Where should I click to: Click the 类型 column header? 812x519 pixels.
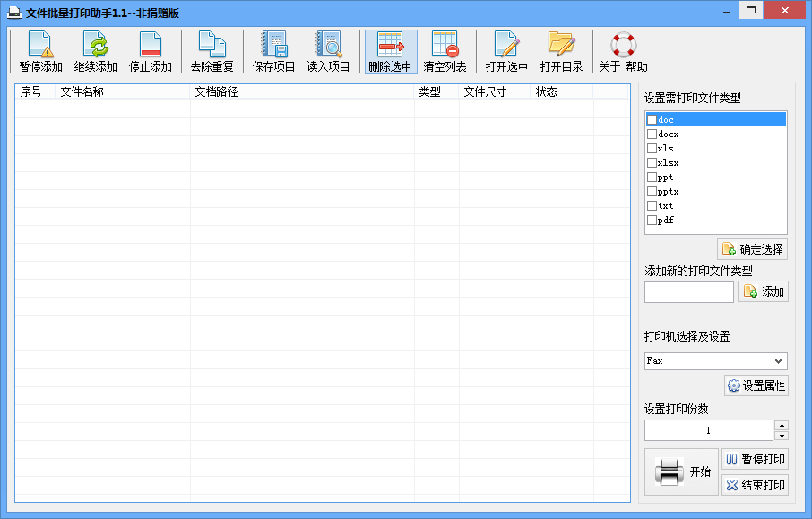(x=436, y=91)
